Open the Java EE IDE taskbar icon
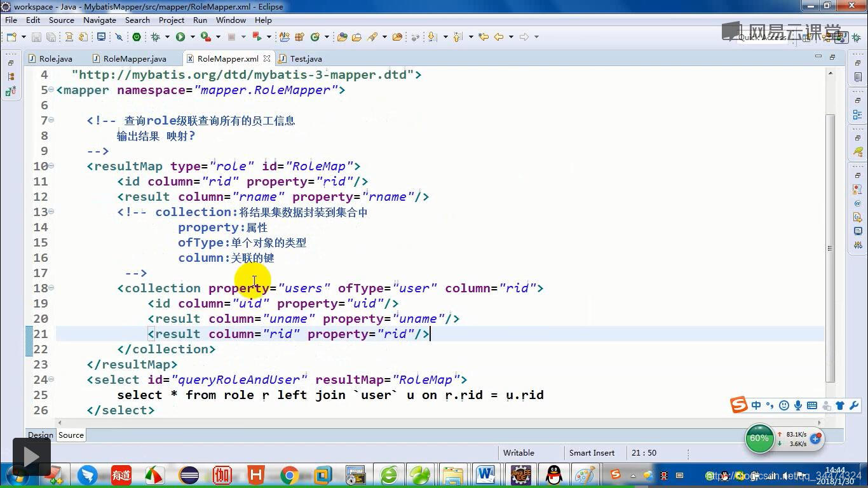 point(521,475)
